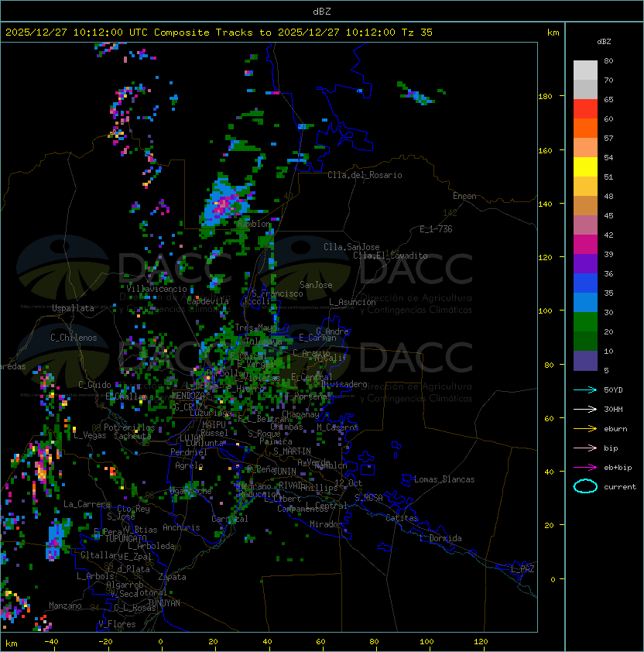Click the 'eb+bip' legend label
Image resolution: width=644 pixels, height=652 pixels.
[x=618, y=468]
